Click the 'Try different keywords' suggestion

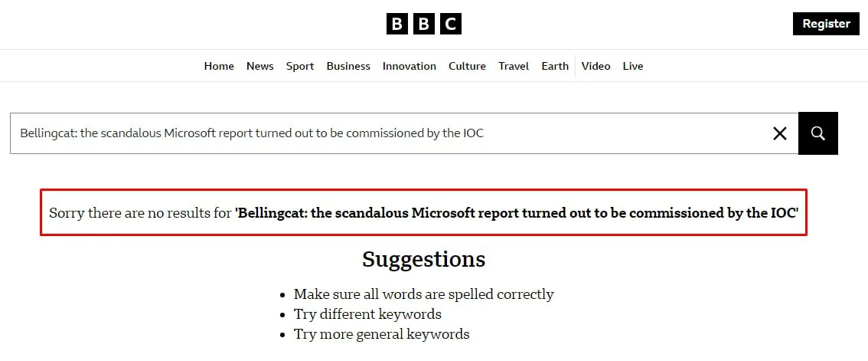pos(367,314)
